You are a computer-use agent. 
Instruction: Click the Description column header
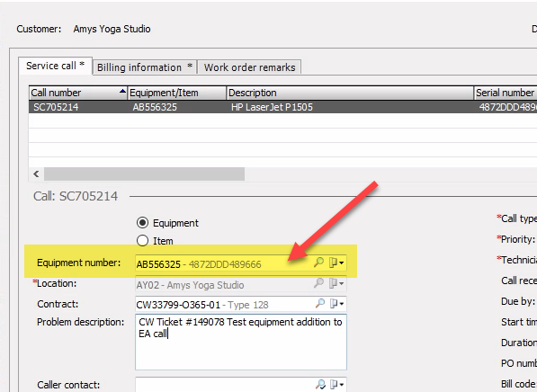(350, 93)
